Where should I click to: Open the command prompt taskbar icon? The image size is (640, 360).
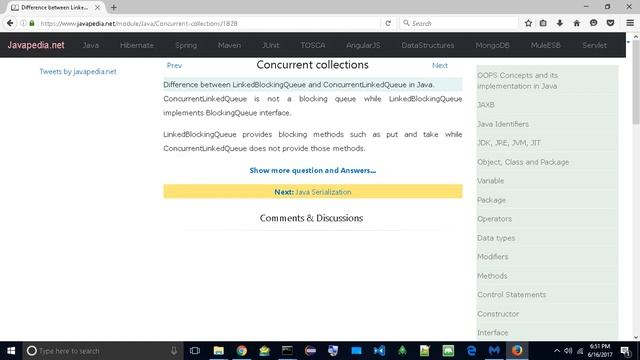click(287, 351)
